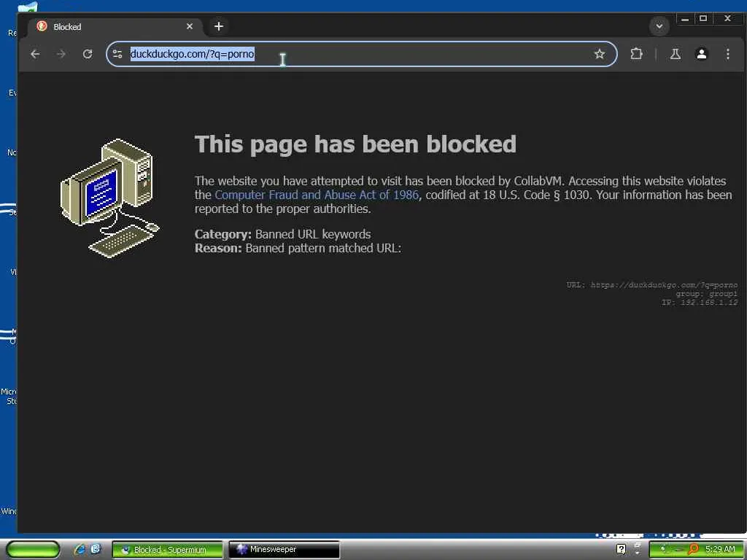Minimize the Supermium browser window
The width and height of the screenshot is (747, 560).
tap(685, 19)
